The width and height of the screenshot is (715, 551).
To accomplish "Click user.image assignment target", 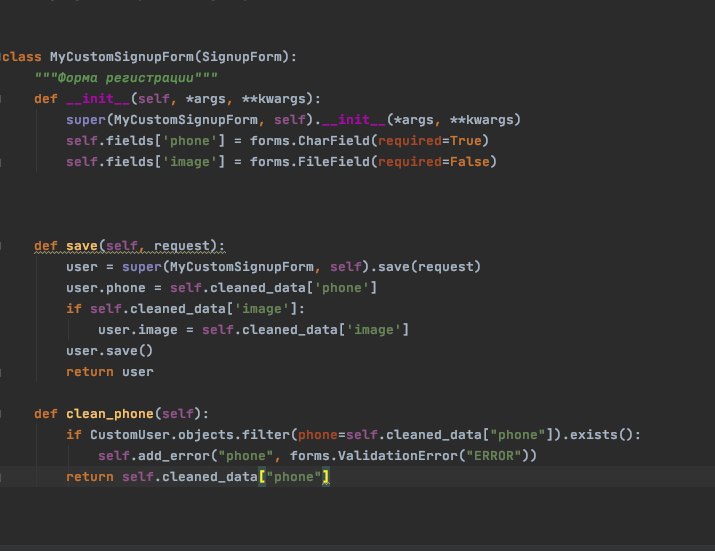I will coord(138,330).
